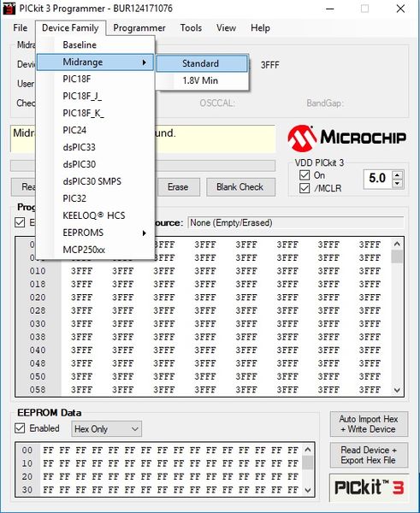
Task: Click the EEPROM data scrollbar thumb
Action: coord(308,463)
